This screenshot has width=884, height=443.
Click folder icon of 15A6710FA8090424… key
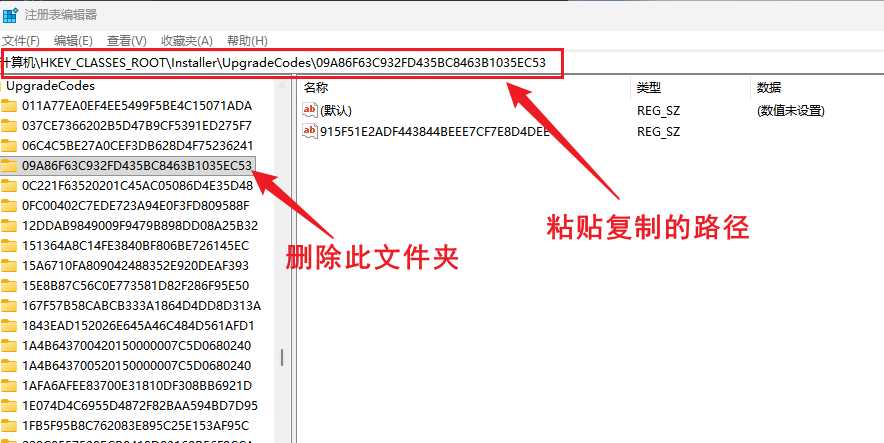[10, 266]
